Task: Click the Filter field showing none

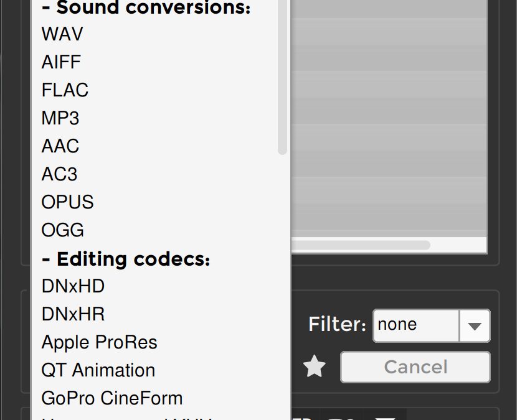Action: pyautogui.click(x=415, y=325)
